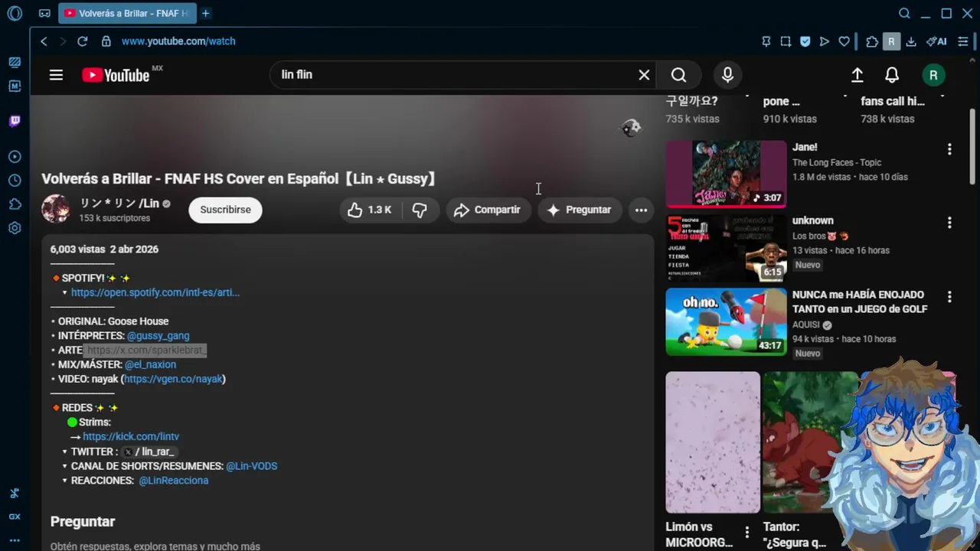Open the AI assistant icon in toolbar
The height and width of the screenshot is (551, 980).
pyautogui.click(x=936, y=41)
